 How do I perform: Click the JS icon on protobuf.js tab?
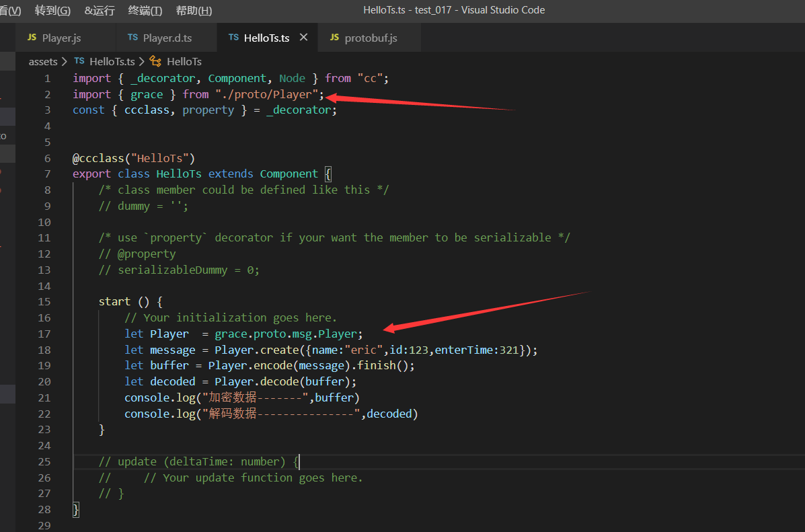tap(335, 38)
